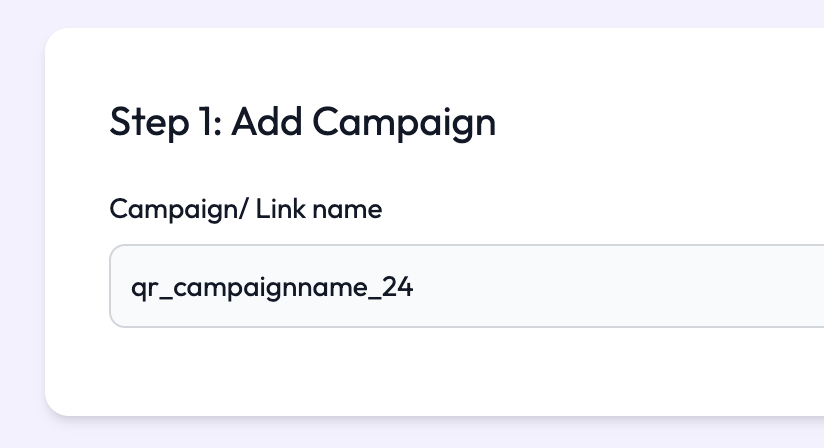
Task: Click blank white card area below the input
Action: click(x=400, y=370)
